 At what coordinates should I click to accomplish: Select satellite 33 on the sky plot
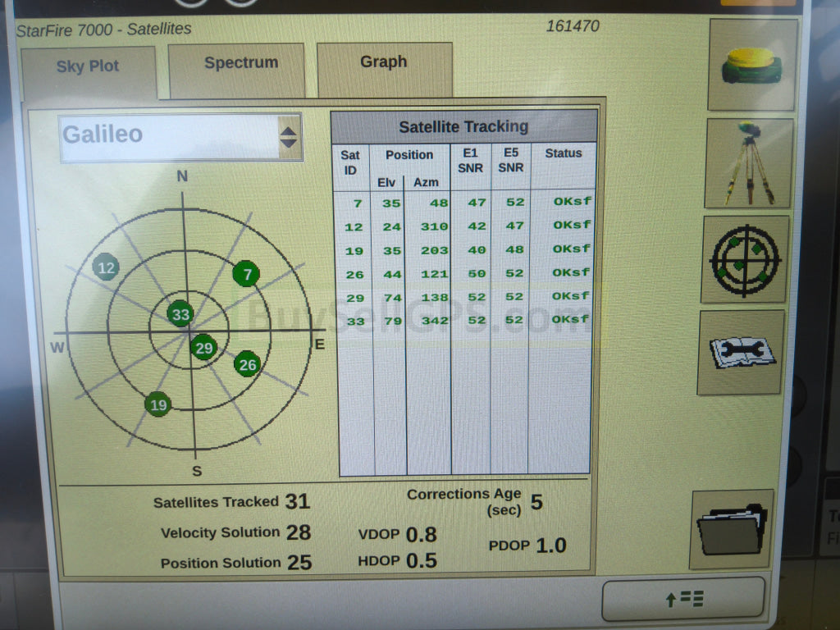pyautogui.click(x=180, y=314)
